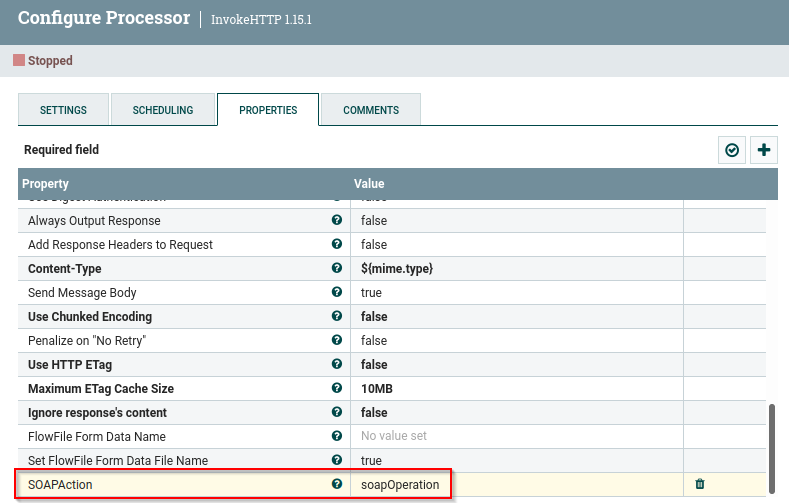Switch to the Settings tab
Image resolution: width=789 pixels, height=503 pixels.
click(x=63, y=110)
